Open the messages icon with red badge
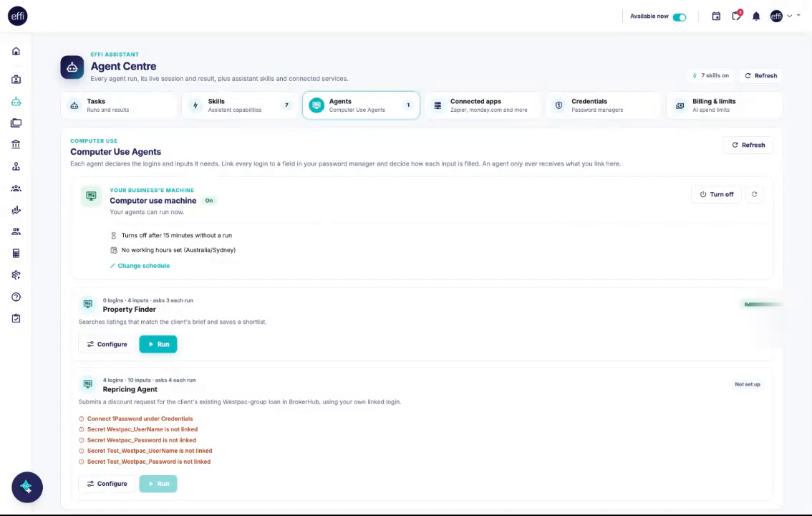The width and height of the screenshot is (812, 516). (736, 16)
